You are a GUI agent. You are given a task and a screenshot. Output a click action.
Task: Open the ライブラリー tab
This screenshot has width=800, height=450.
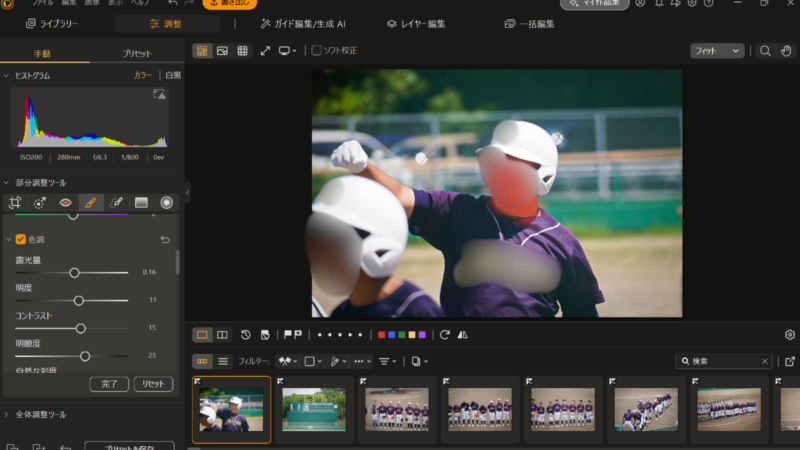click(52, 23)
